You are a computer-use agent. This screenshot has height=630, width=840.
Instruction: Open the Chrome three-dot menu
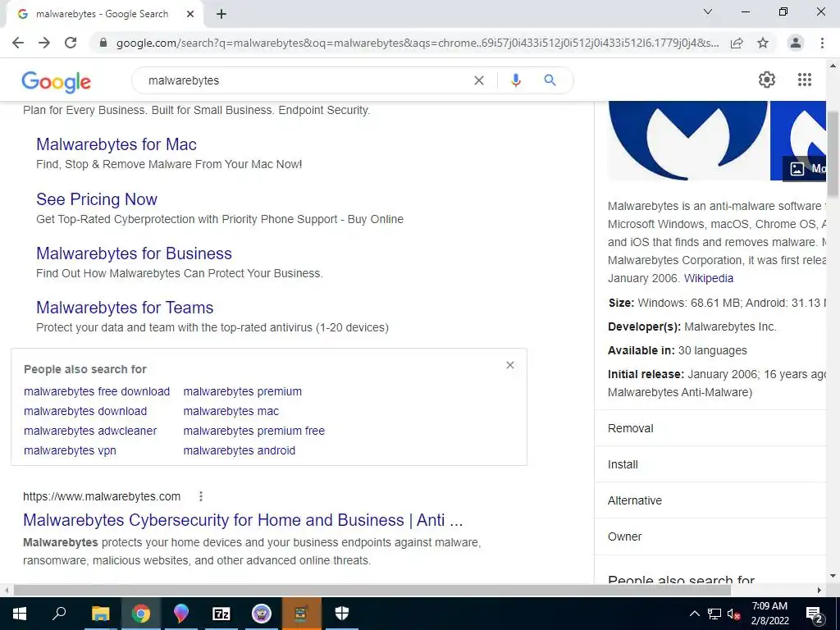(822, 43)
